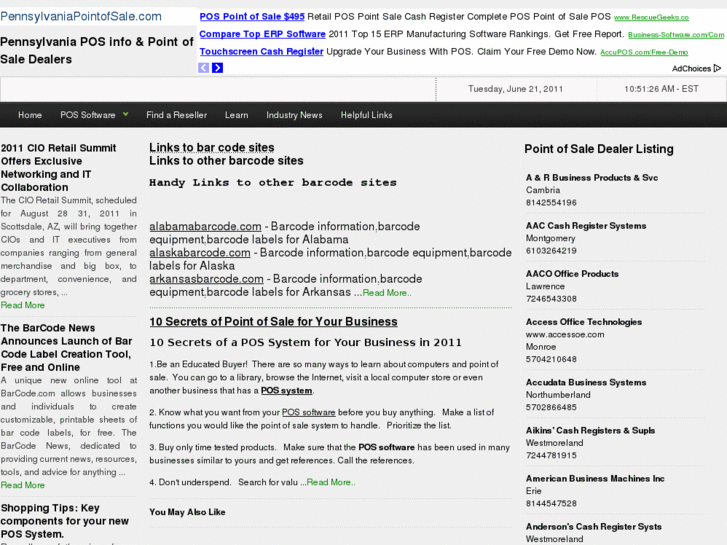
Task: Click phone number 7244781915
Action: pyautogui.click(x=551, y=455)
